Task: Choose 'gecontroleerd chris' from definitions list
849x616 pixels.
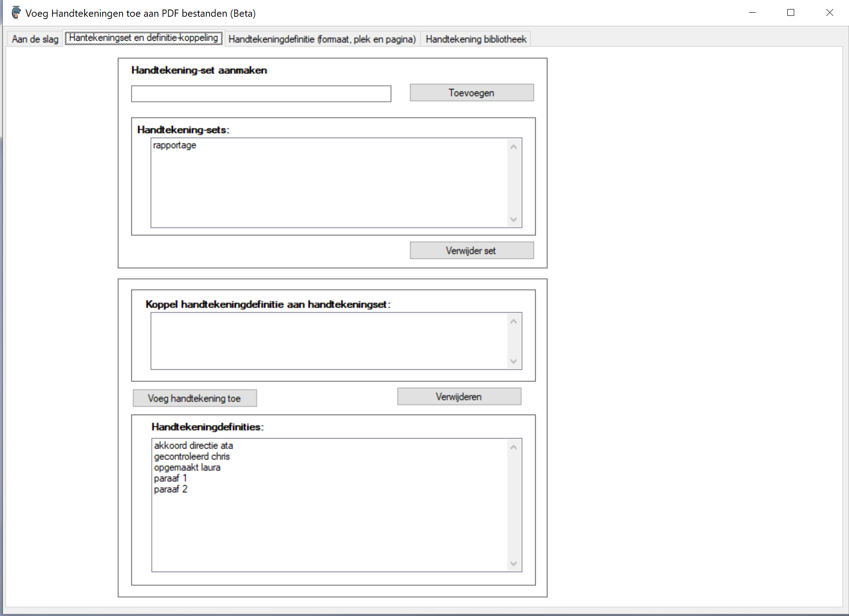Action: (192, 456)
